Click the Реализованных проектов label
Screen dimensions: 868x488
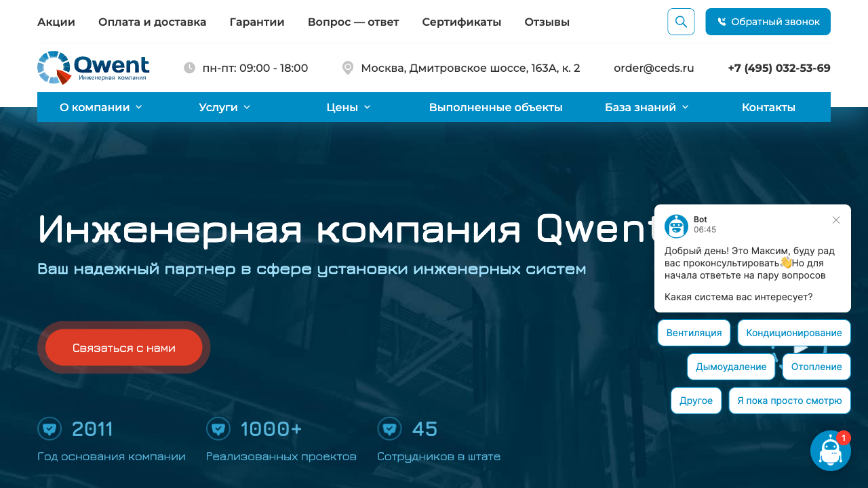coord(281,457)
